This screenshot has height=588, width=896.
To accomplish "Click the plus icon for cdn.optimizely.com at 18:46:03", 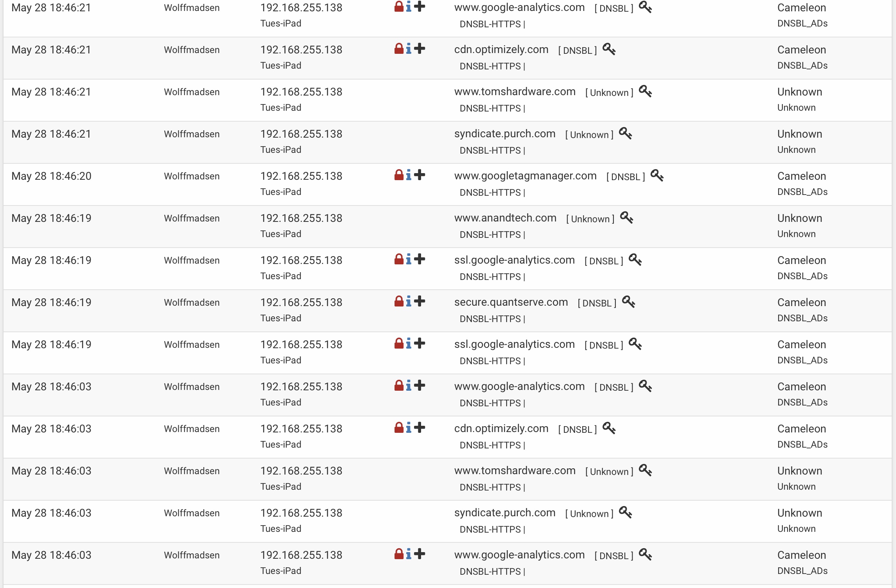I will (420, 428).
